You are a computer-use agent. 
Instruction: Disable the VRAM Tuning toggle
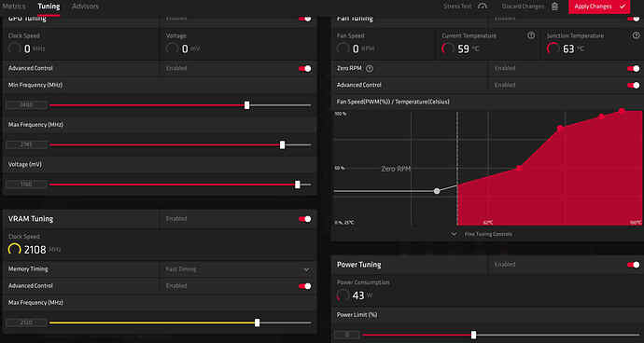(305, 219)
